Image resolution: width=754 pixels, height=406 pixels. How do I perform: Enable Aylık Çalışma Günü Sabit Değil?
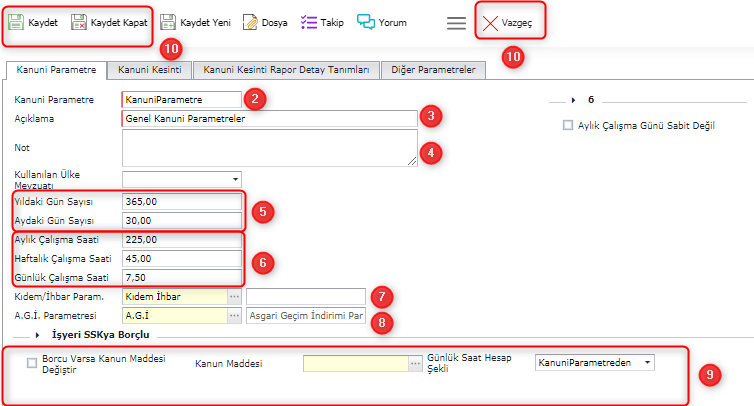[x=568, y=125]
